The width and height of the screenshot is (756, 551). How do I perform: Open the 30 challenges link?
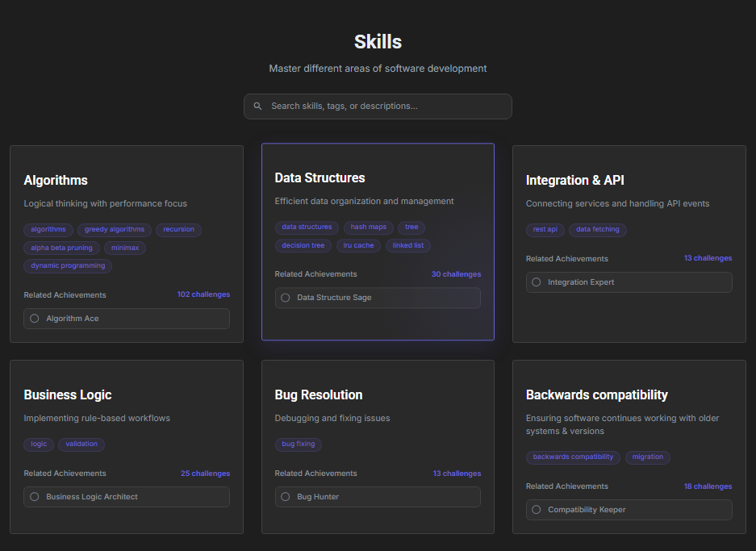(x=456, y=274)
